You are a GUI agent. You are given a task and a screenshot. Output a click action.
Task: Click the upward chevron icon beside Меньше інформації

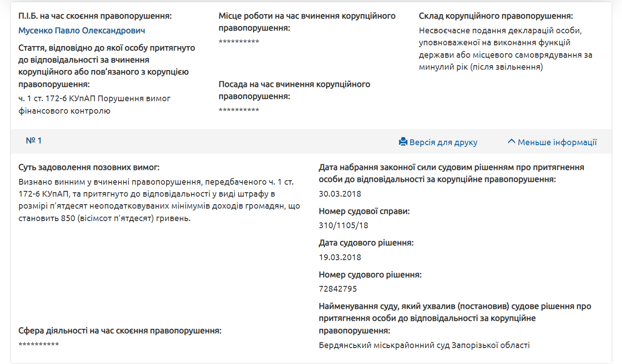pyautogui.click(x=512, y=141)
